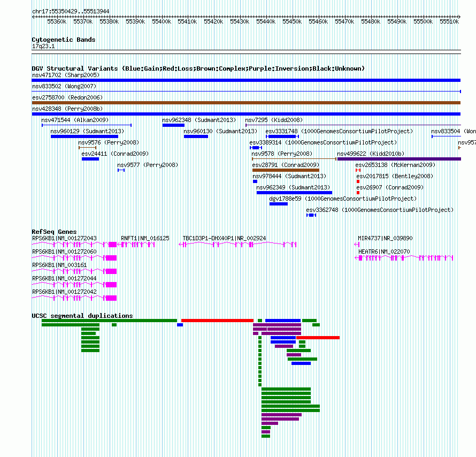Click the RefSeq Genes track title

click(54, 232)
